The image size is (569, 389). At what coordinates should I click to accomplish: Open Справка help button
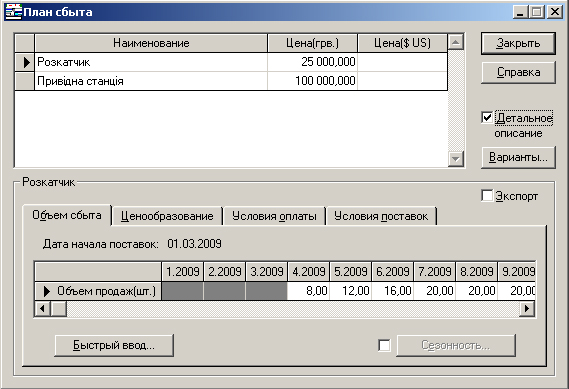[x=518, y=72]
